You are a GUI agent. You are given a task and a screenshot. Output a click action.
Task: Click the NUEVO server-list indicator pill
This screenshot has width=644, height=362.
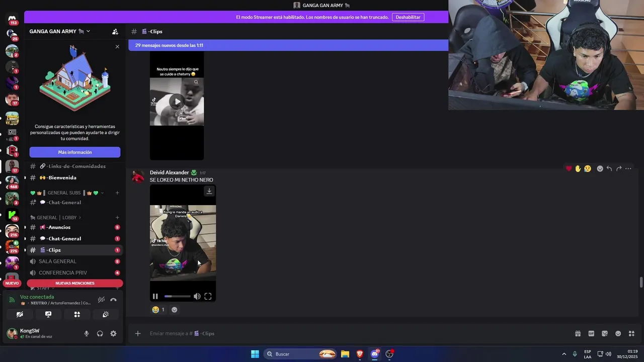(12, 283)
